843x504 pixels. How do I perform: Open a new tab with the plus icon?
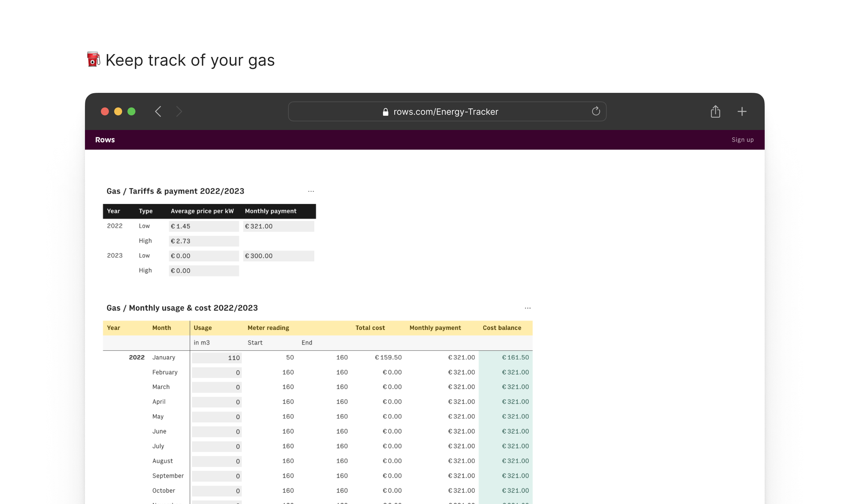click(x=742, y=111)
